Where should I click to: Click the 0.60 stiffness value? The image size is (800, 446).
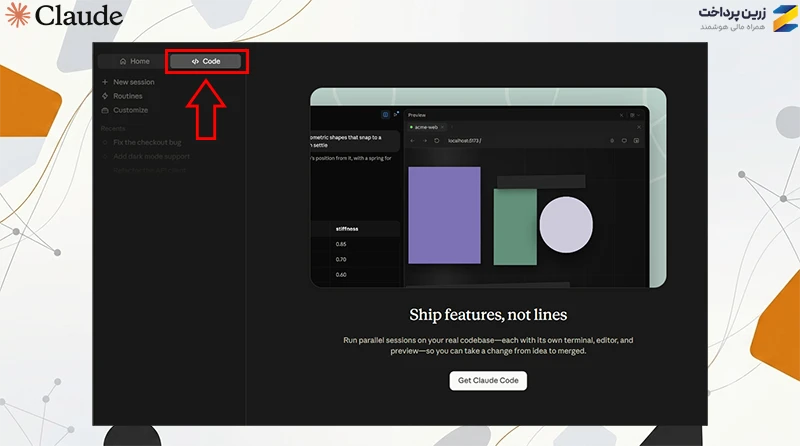[x=341, y=275]
